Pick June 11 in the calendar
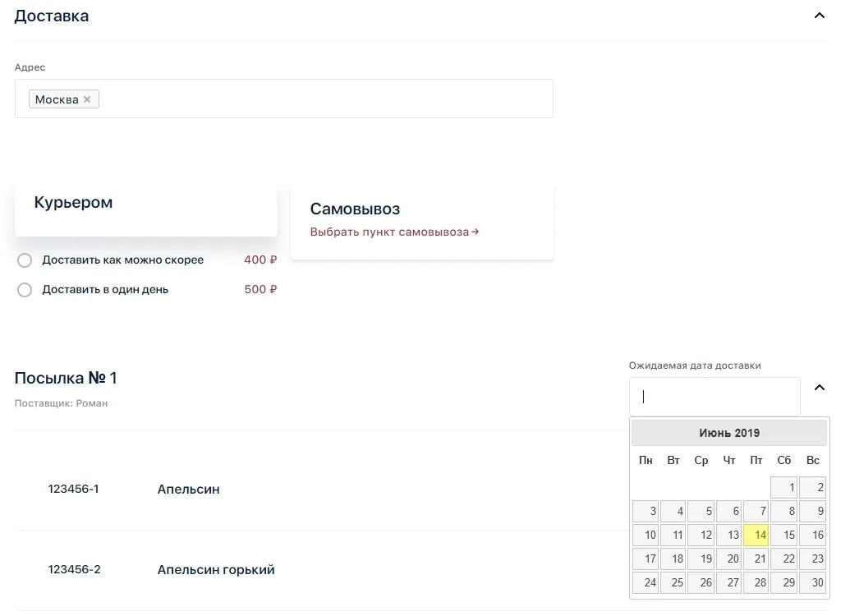 pos(673,535)
